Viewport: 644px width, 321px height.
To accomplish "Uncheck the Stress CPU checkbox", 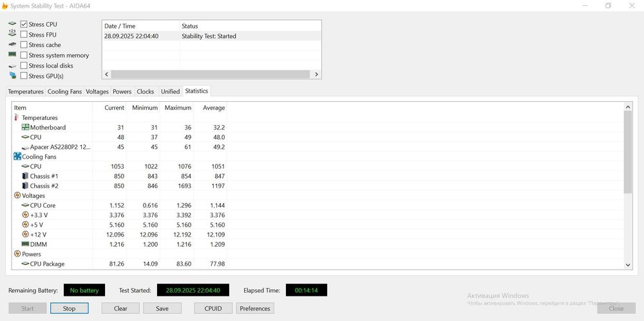I will [24, 24].
